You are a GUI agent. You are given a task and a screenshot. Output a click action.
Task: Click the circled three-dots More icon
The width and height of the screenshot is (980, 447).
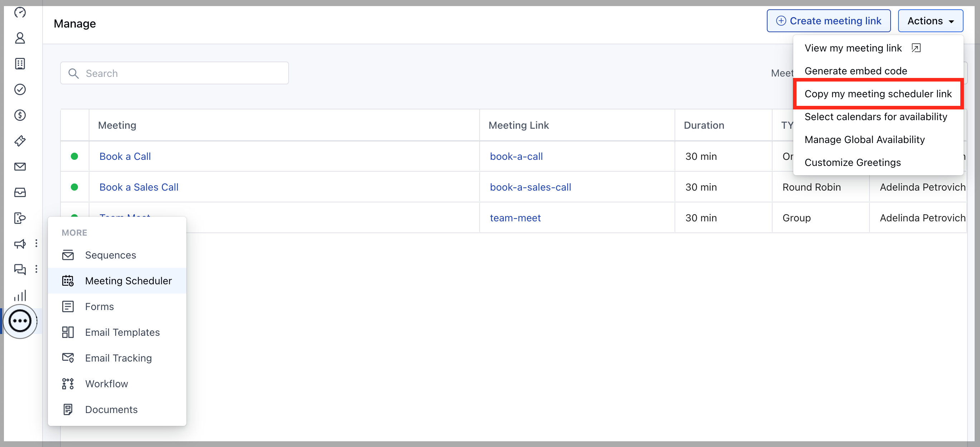click(20, 321)
